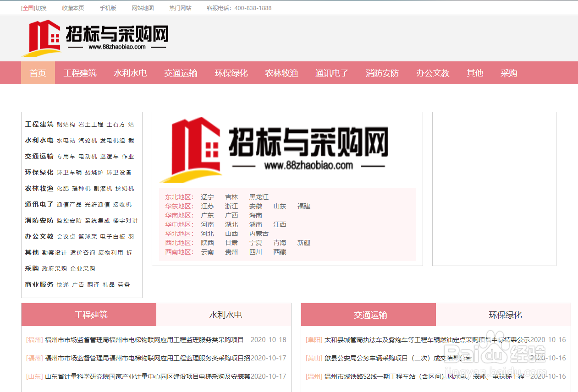Click 系统集成 sidebar link
The image size is (578, 392).
click(97, 221)
